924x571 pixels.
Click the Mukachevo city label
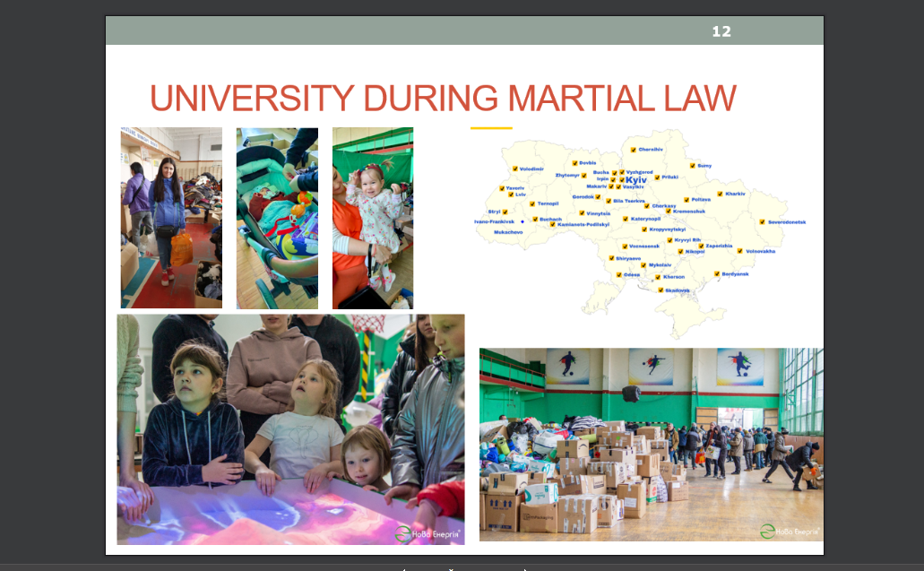pos(507,232)
